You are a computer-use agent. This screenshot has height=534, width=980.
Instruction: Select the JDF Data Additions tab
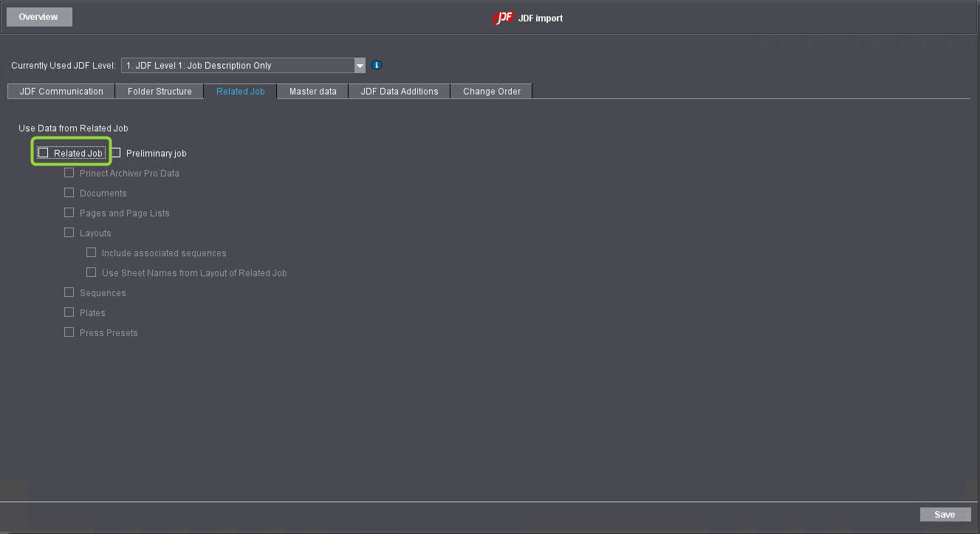point(398,91)
